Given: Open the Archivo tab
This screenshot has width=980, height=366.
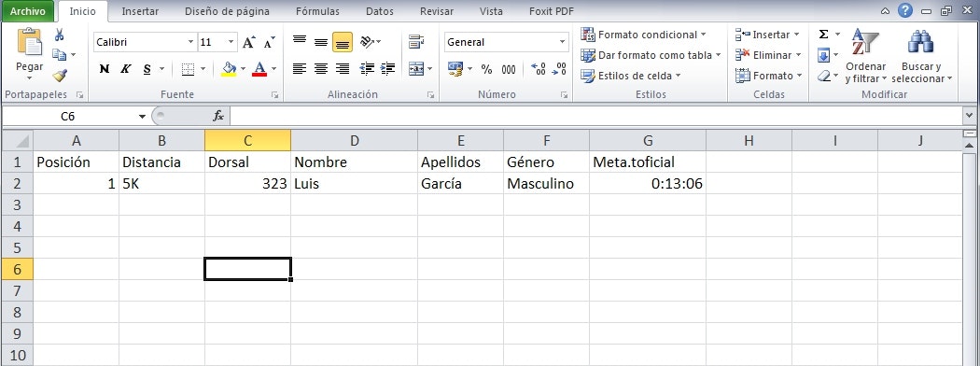Looking at the screenshot, I should click(x=28, y=11).
